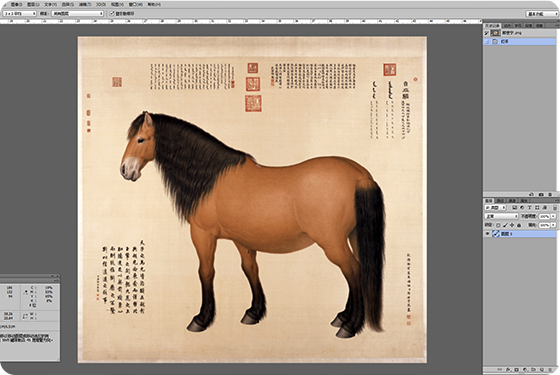The image size is (560, 375).
Task: Click the shape layer filter icon
Action: tap(537, 208)
